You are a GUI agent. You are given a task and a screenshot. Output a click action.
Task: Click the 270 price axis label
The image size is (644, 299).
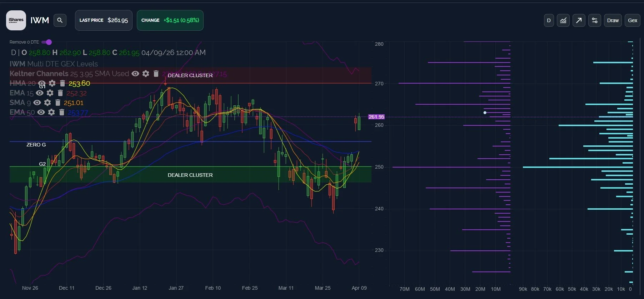[x=379, y=84]
